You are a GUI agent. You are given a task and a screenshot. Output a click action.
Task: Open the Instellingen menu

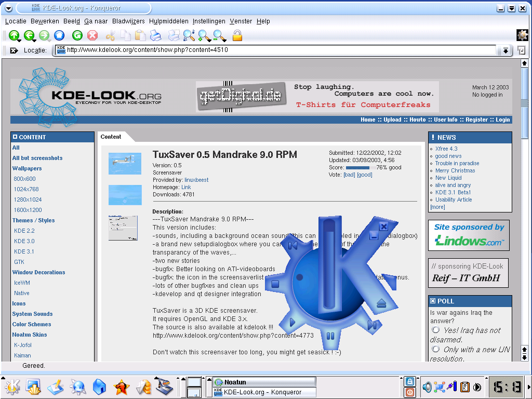point(209,21)
